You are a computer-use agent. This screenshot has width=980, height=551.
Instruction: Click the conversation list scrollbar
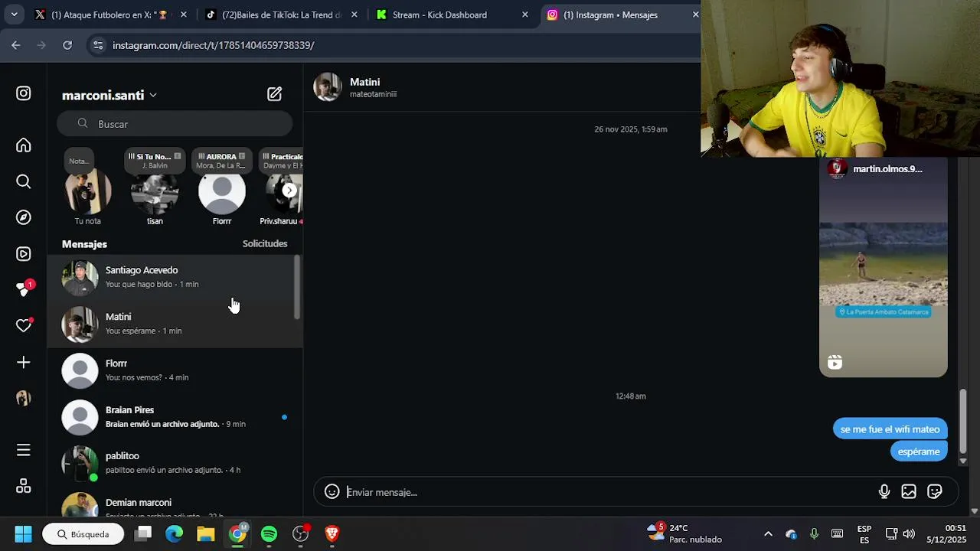point(297,287)
